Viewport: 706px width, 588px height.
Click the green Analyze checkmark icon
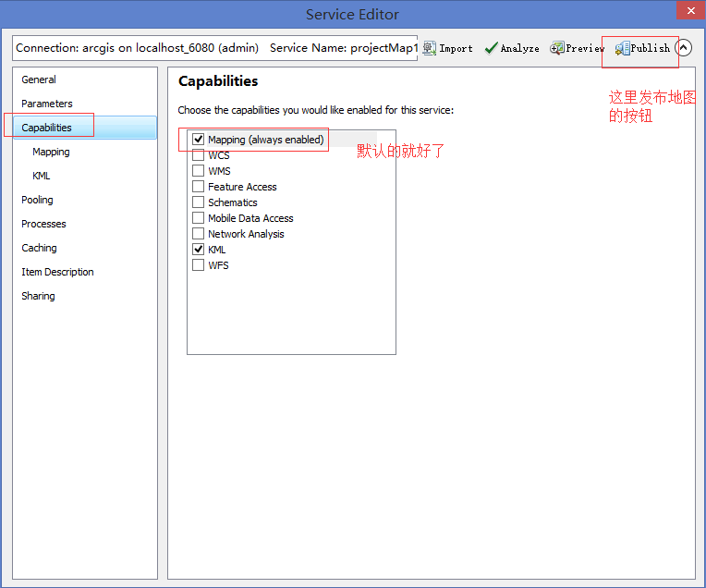pos(492,48)
